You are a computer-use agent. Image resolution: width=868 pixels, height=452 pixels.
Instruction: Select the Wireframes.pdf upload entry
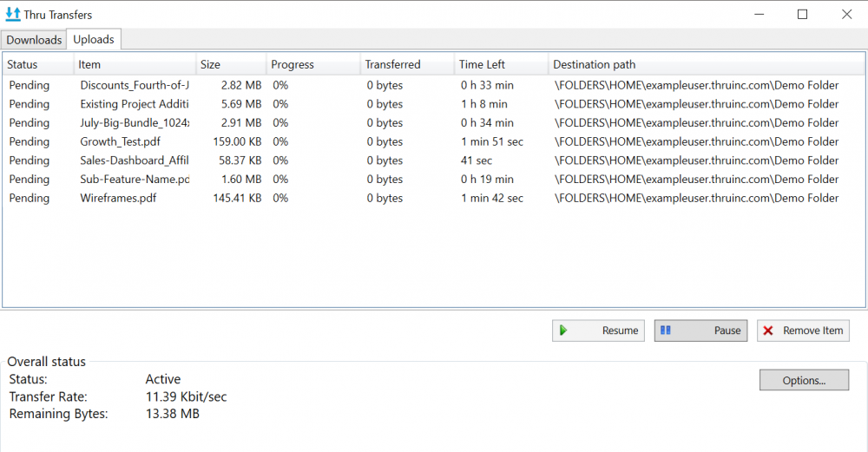(x=118, y=198)
